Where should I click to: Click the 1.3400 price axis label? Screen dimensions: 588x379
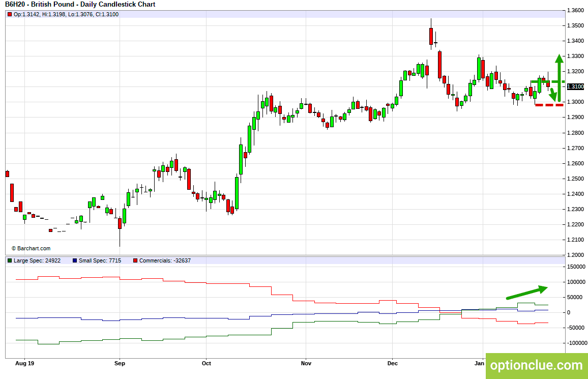[x=576, y=41]
